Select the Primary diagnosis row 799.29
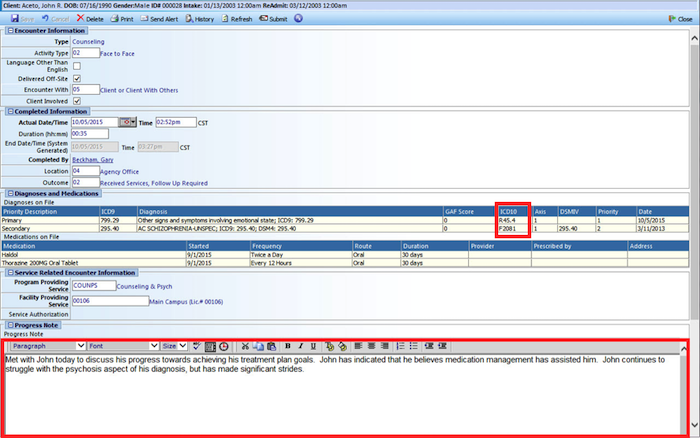700x438 pixels. (345, 220)
